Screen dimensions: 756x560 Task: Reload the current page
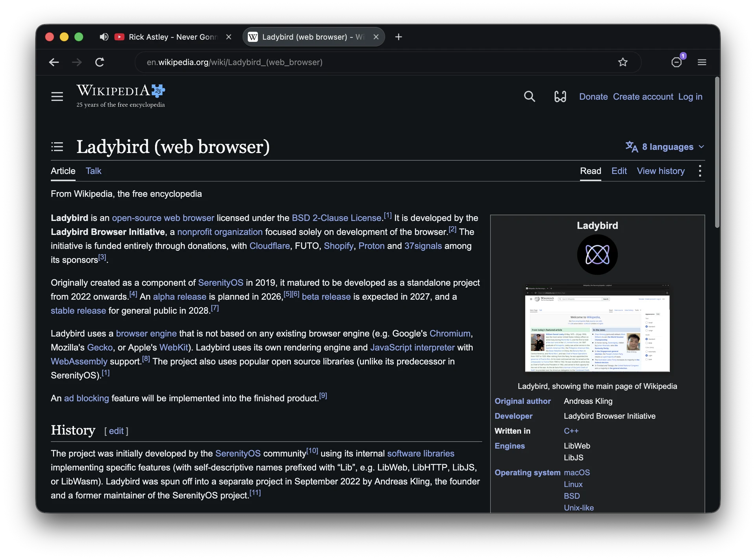[x=100, y=62]
